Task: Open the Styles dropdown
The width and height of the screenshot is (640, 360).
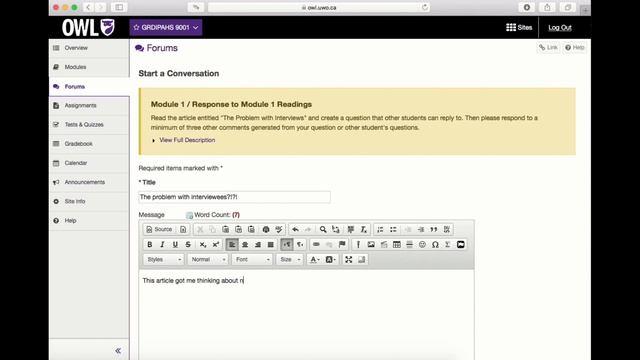Action: (x=163, y=260)
